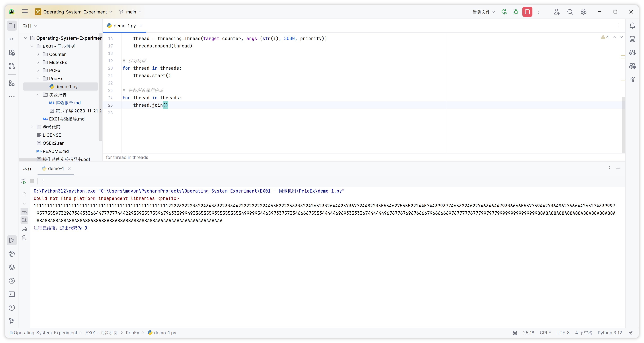Click Python 3.12 interpreter in status bar
The image size is (644, 343).
(610, 333)
